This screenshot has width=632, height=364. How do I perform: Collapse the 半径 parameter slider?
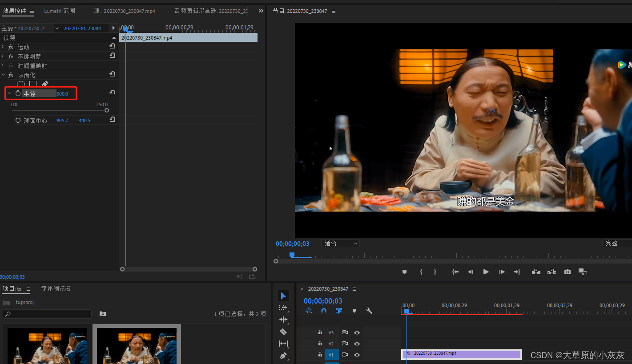[9, 93]
